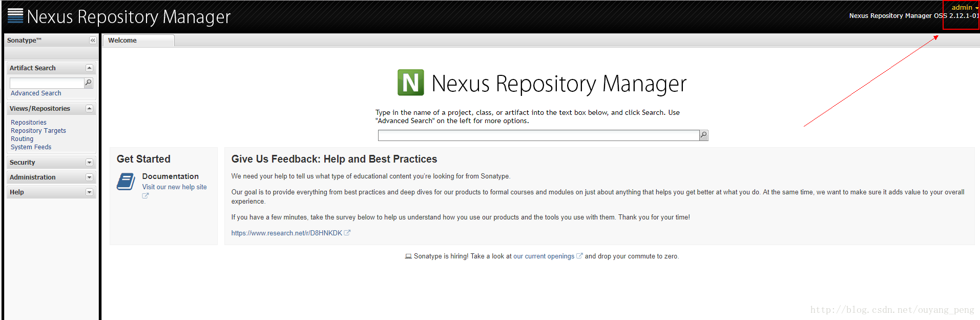The height and width of the screenshot is (320, 980).
Task: Click the Documentation heading
Action: 171,176
